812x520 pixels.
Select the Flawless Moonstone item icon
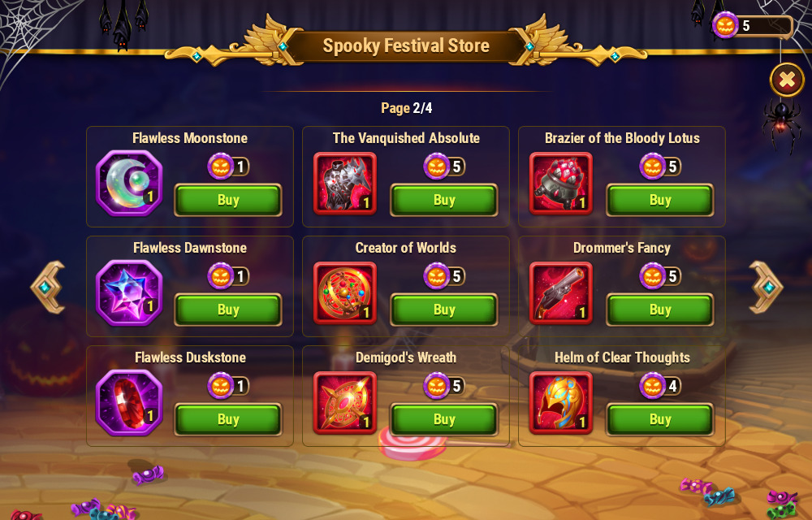tap(129, 184)
